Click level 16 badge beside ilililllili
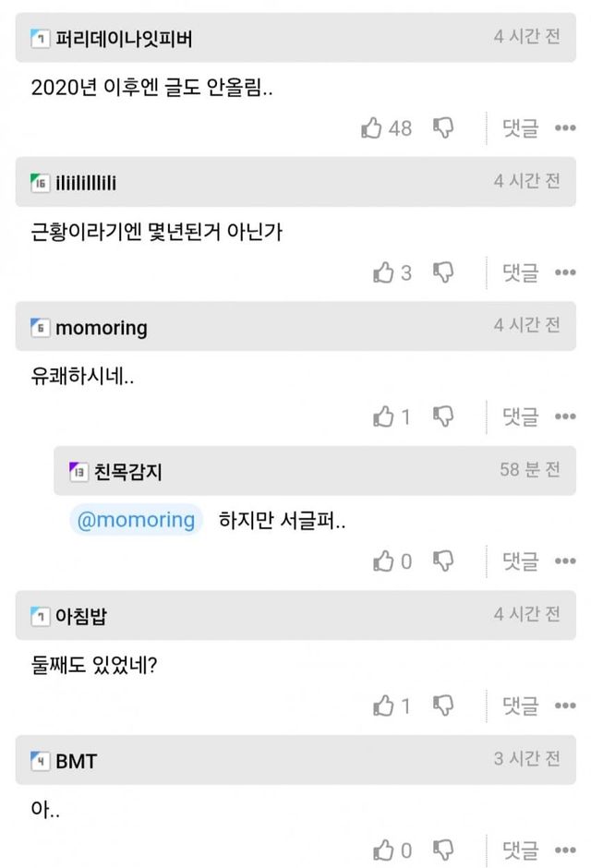Viewport: 591px width, 868px height. click(x=40, y=183)
